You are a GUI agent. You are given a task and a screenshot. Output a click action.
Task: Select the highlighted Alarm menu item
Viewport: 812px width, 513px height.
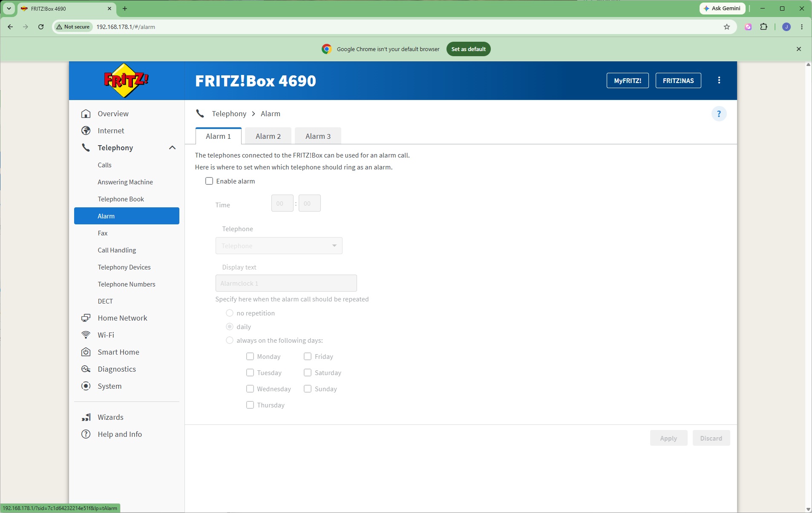click(127, 216)
